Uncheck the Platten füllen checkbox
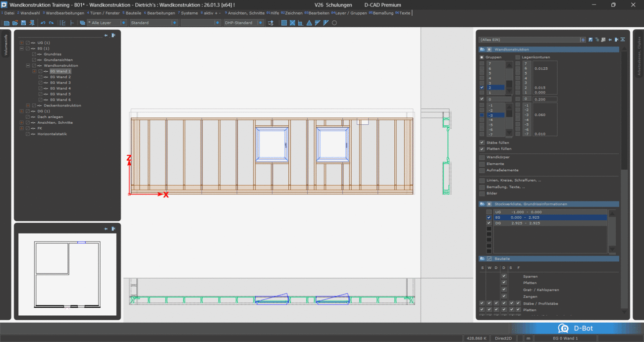The width and height of the screenshot is (644, 342). tap(482, 148)
